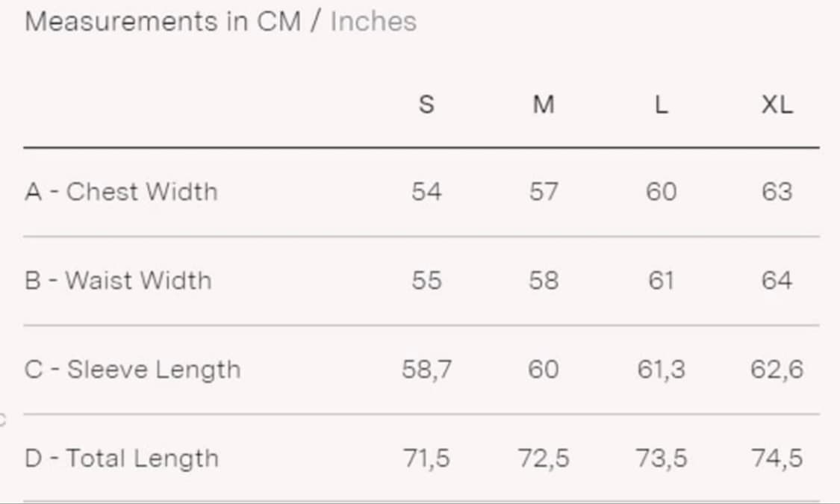Screen dimensions: 840x504
Task: Switch measurements to Inches
Action: pos(373,22)
